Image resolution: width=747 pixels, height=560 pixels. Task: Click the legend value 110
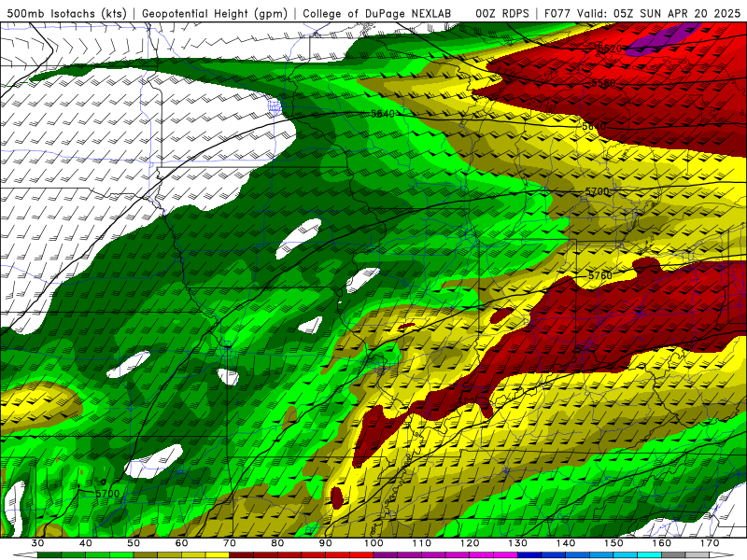coord(422,543)
